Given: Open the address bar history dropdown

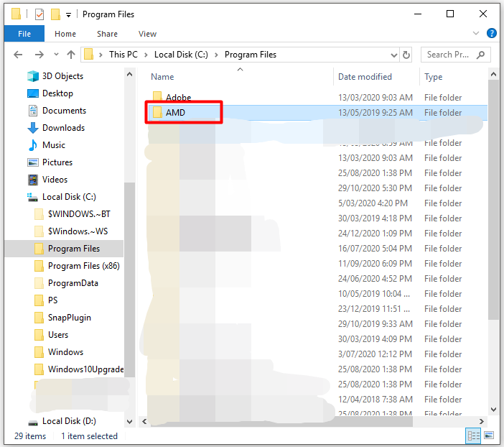Looking at the screenshot, I should (x=394, y=55).
